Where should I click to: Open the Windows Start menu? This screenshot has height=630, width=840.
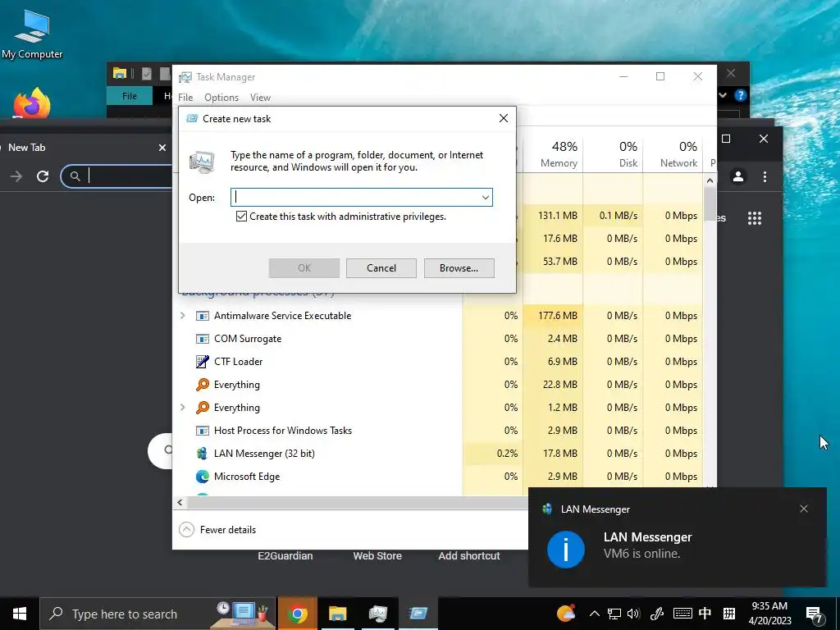[x=20, y=614]
